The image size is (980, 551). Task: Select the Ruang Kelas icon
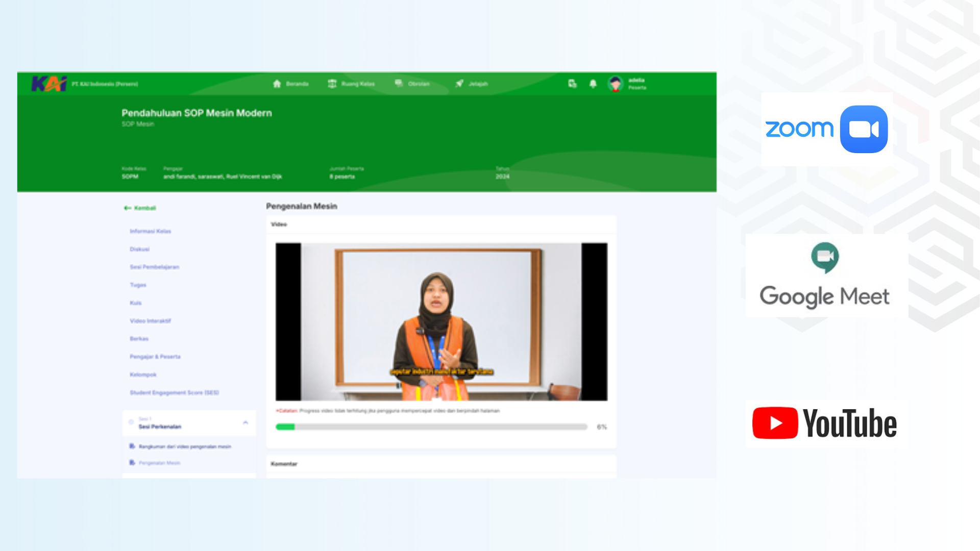pos(333,83)
